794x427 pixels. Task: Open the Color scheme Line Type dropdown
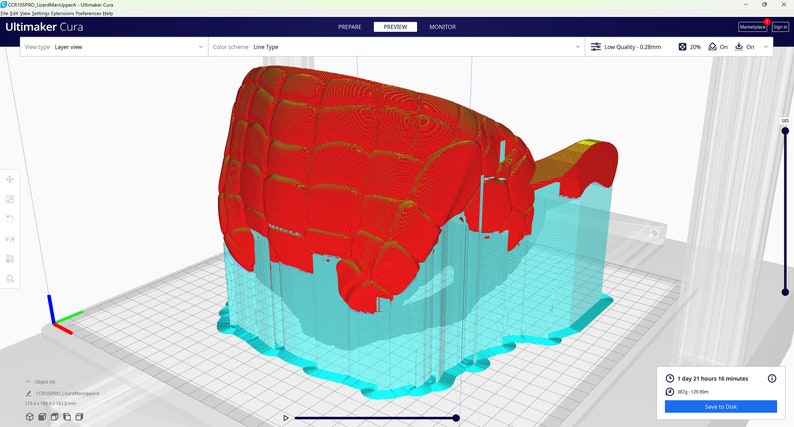tap(396, 47)
